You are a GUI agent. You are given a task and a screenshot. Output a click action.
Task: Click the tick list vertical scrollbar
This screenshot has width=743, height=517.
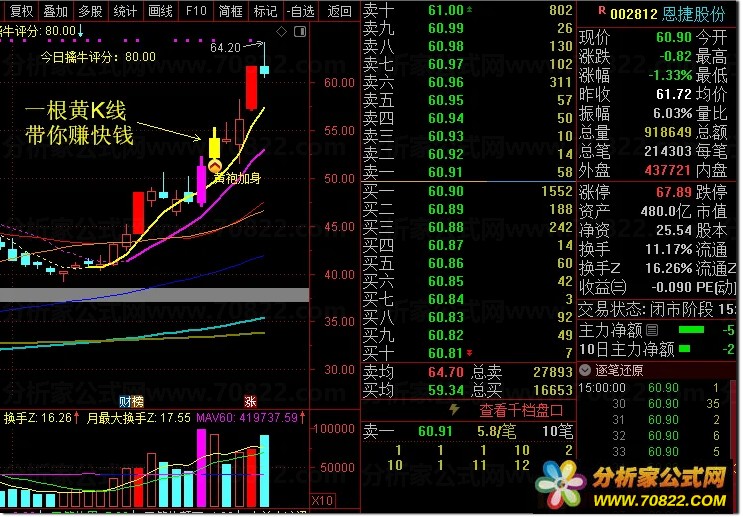click(733, 417)
